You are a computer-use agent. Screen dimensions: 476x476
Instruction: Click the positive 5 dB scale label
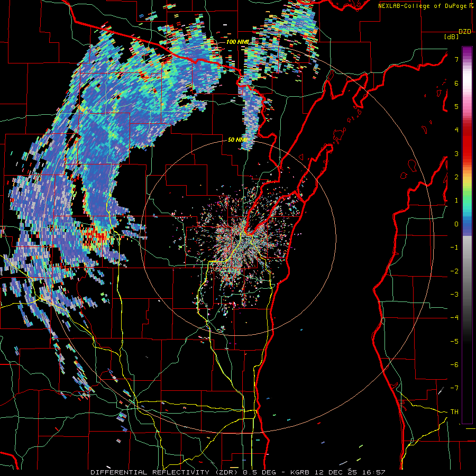pos(456,106)
